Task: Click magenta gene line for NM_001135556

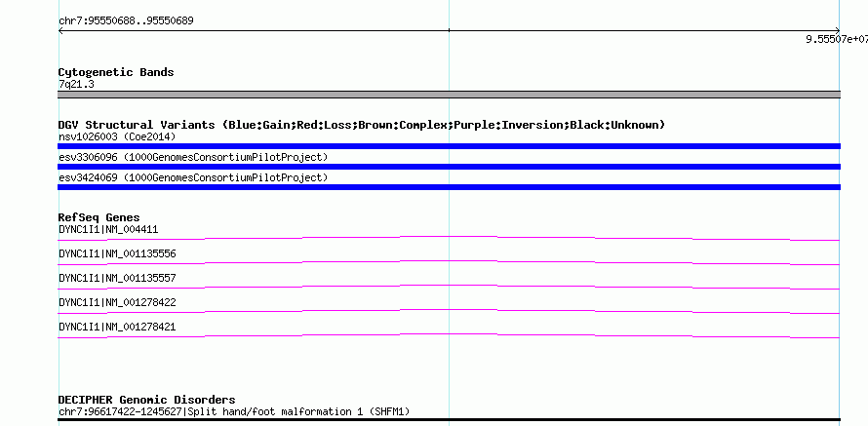Action: click(449, 263)
